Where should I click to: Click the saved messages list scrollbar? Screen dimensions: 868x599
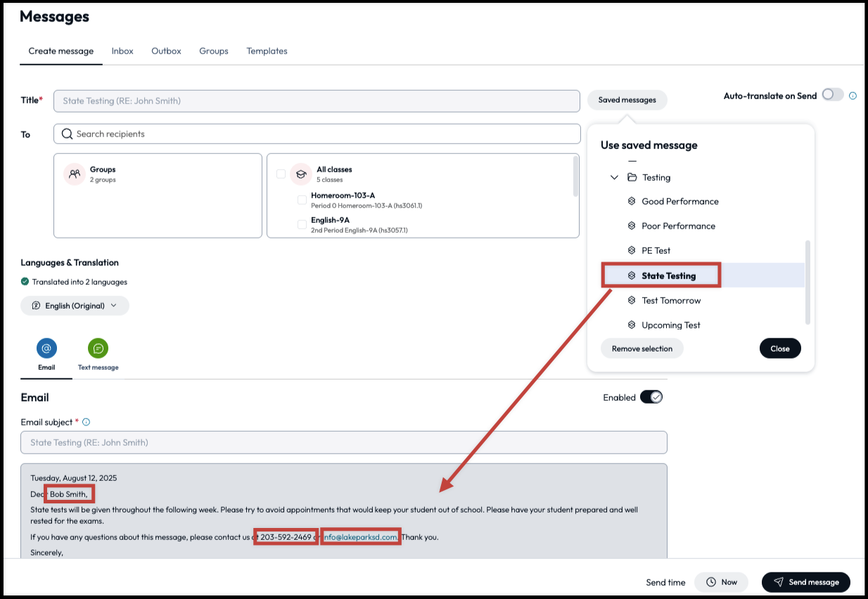click(x=808, y=281)
